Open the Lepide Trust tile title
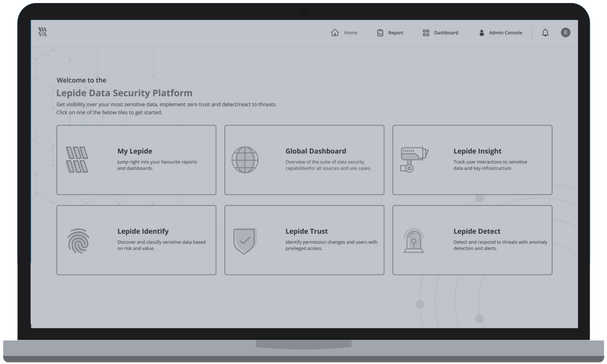This screenshot has width=607, height=364. pyautogui.click(x=307, y=231)
